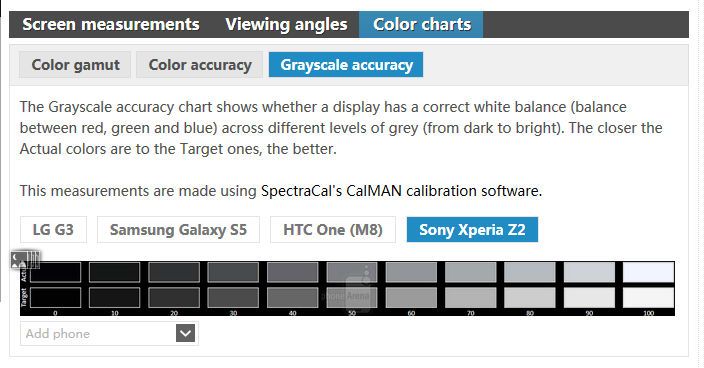Viewport: 704px width, 368px height.
Task: Select the Color charts tab
Action: click(422, 24)
